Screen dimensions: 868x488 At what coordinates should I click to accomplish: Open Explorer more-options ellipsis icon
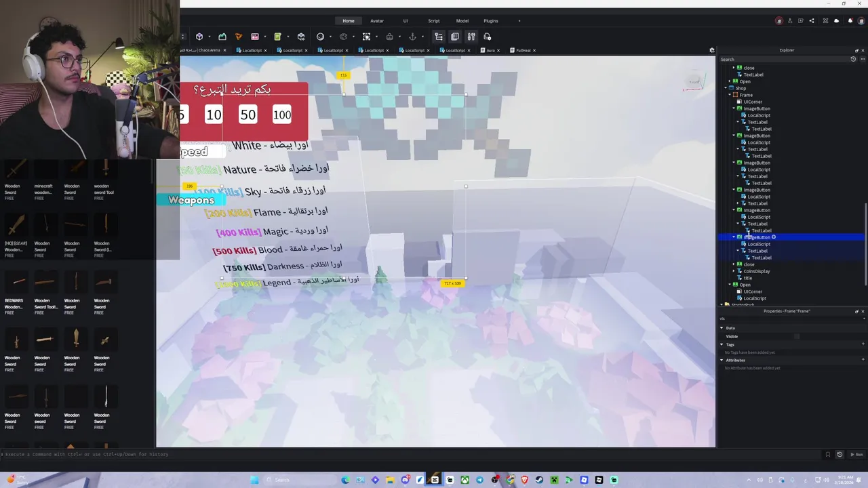tap(862, 59)
